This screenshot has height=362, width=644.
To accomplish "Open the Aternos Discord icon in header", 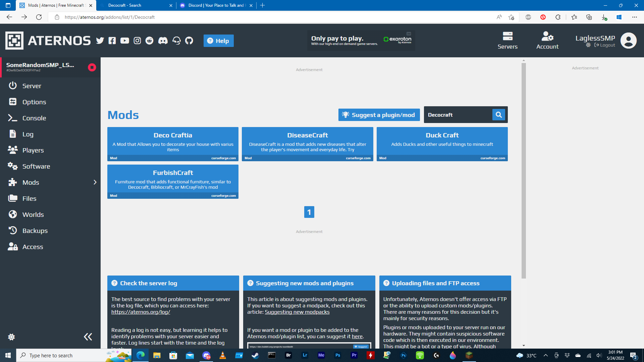I will [163, 41].
